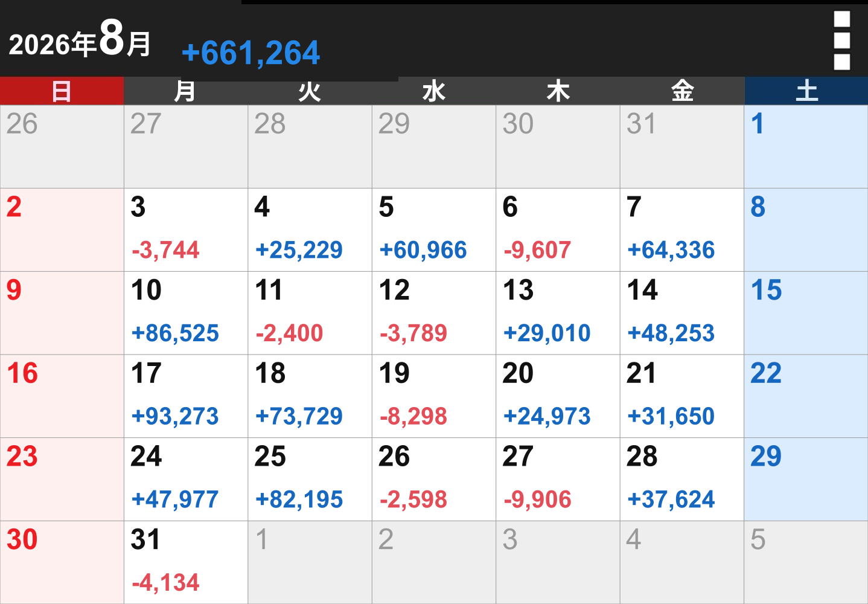The image size is (868, 604).
Task: Select Saturday August 22 cell
Action: point(806,396)
